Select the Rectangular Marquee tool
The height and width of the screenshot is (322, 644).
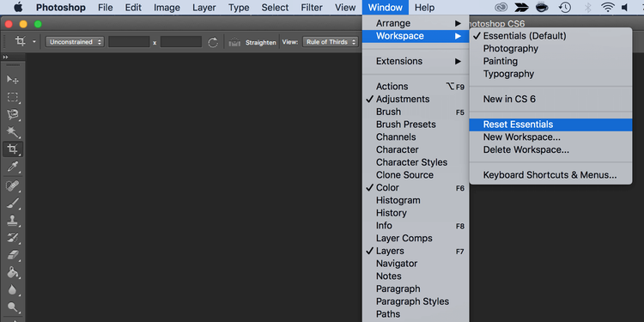click(12, 97)
